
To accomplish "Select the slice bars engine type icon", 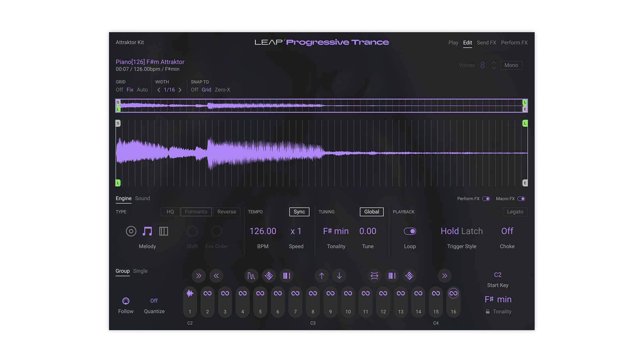I will pos(163,231).
